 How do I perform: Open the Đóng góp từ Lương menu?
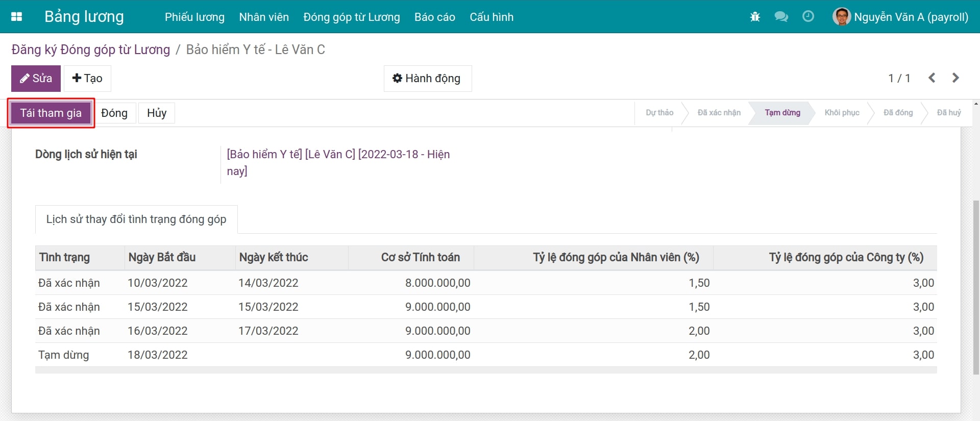point(351,17)
